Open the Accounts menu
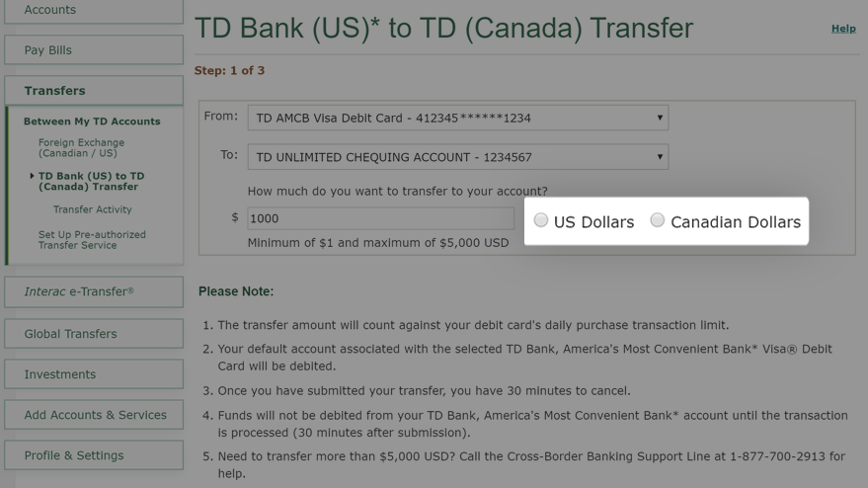Screen dimensions: 868x488 94,11
